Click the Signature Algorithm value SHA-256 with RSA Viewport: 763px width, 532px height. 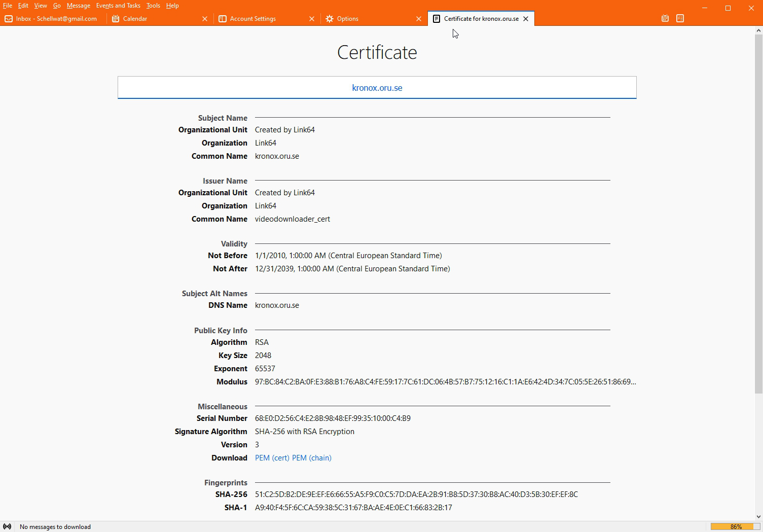coord(305,432)
